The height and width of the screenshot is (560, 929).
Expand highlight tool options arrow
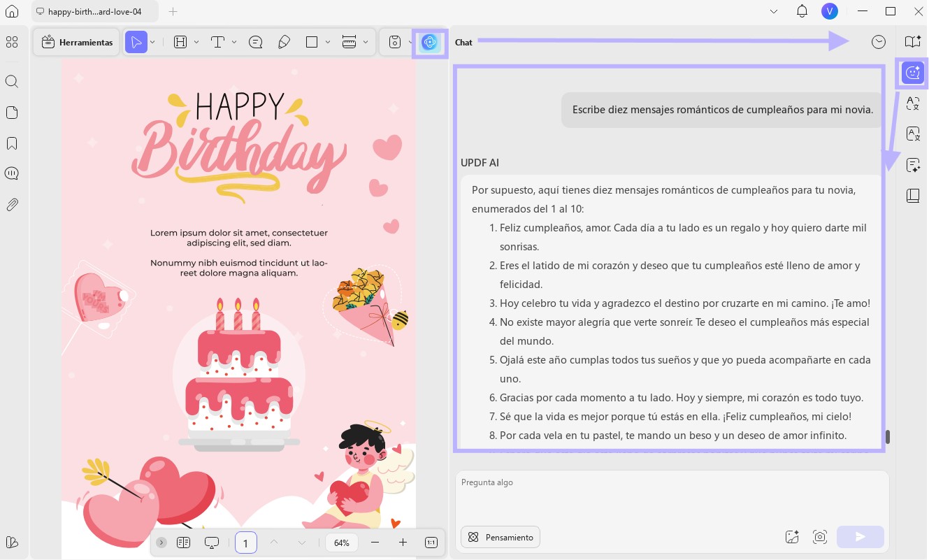(x=196, y=43)
